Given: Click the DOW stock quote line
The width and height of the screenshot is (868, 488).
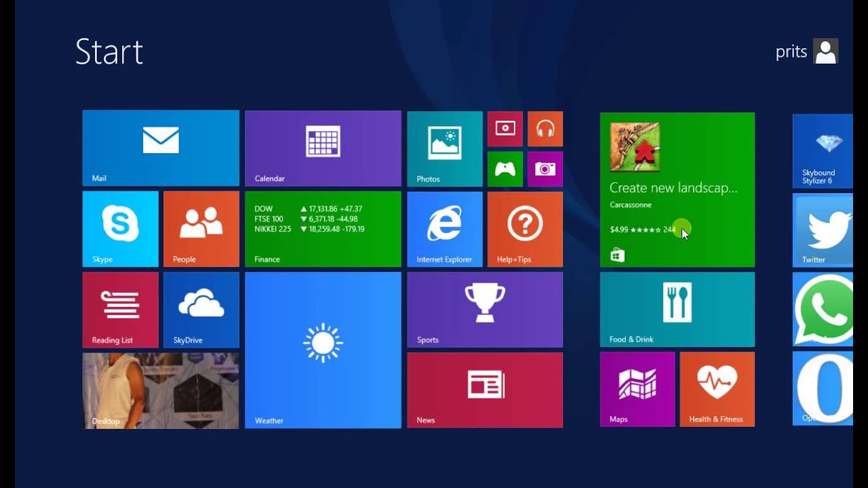Looking at the screenshot, I should 309,209.
